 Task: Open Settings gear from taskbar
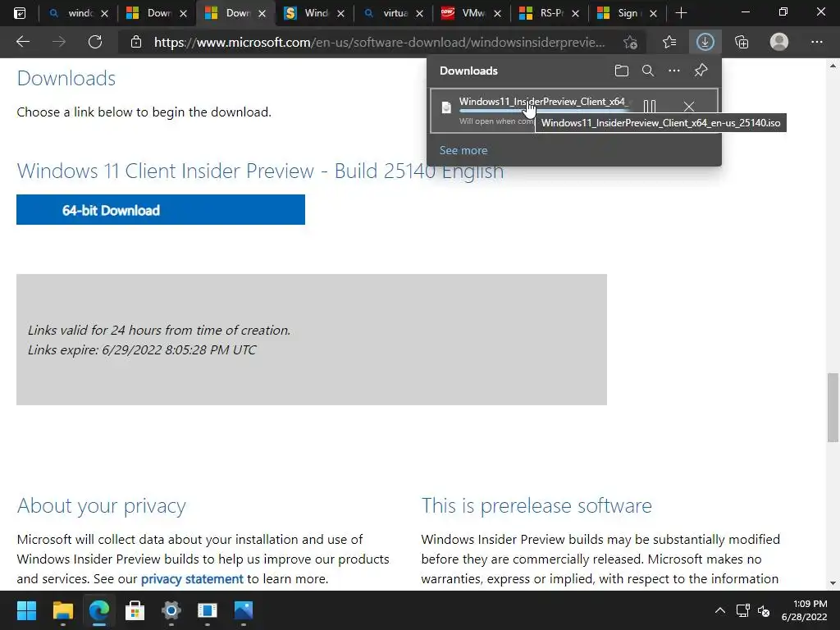[x=171, y=610]
